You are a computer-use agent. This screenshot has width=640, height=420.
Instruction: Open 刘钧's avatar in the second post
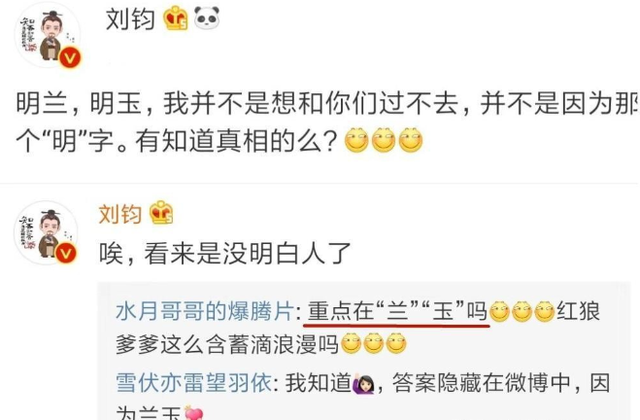46,233
